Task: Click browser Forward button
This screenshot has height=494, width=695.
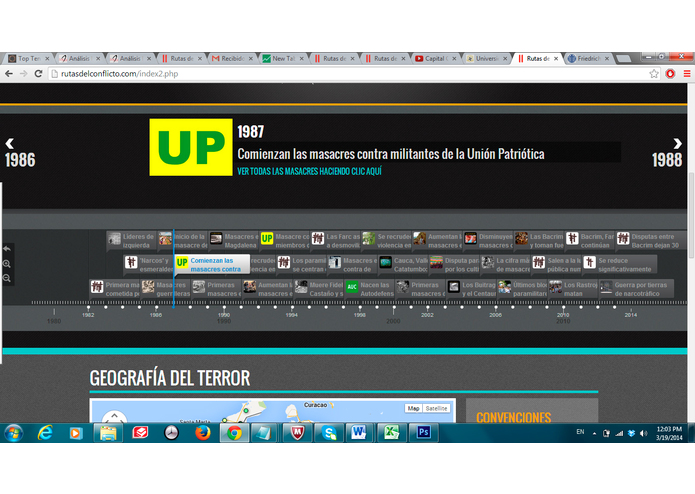Action: 23,74
